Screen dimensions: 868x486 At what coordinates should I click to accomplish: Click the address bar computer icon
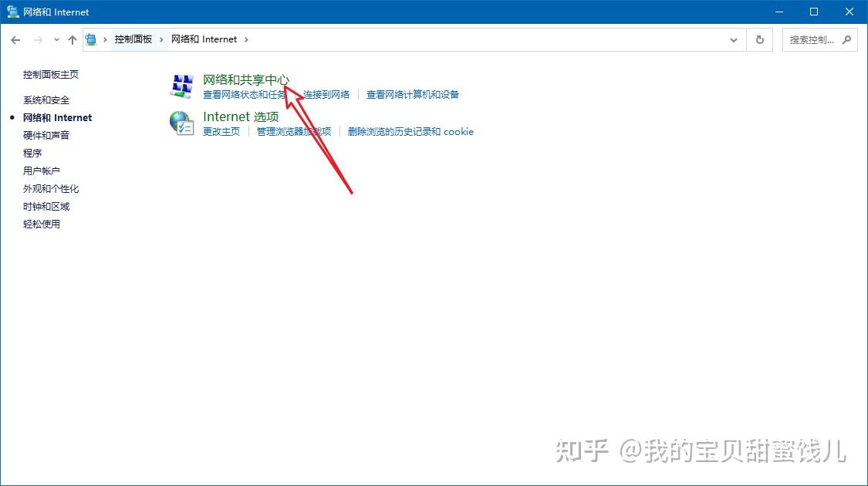(91, 39)
